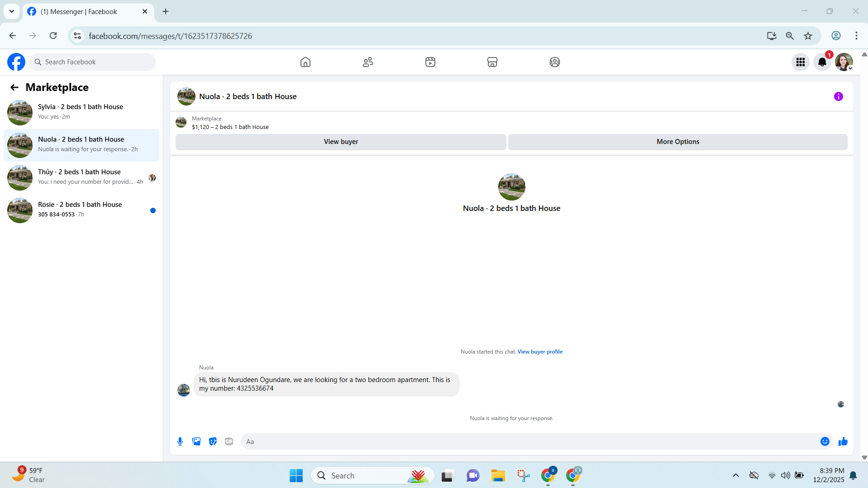This screenshot has height=488, width=868.
Task: Select Nuola's conversation in the list
Action: coord(81,145)
